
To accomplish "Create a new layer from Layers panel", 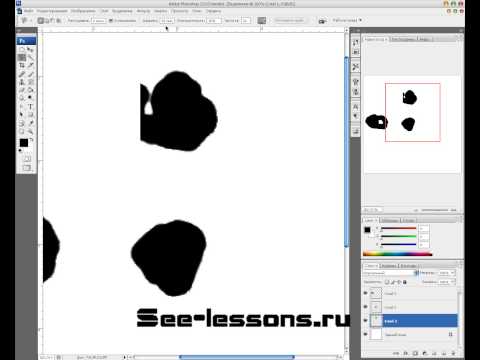I will [444, 353].
